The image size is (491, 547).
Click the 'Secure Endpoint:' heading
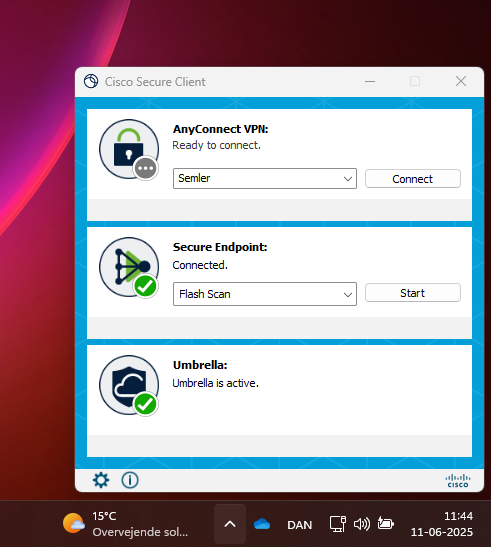coord(220,247)
